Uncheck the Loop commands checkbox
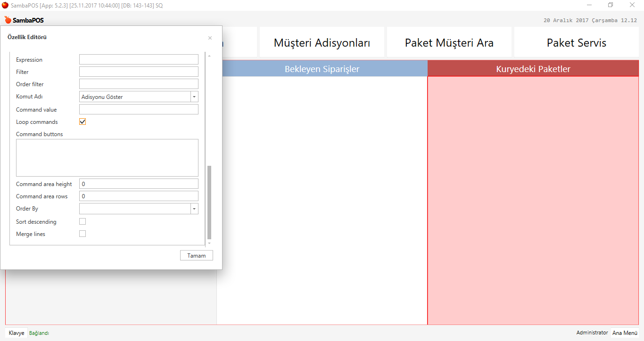The width and height of the screenshot is (644, 341). tap(83, 122)
